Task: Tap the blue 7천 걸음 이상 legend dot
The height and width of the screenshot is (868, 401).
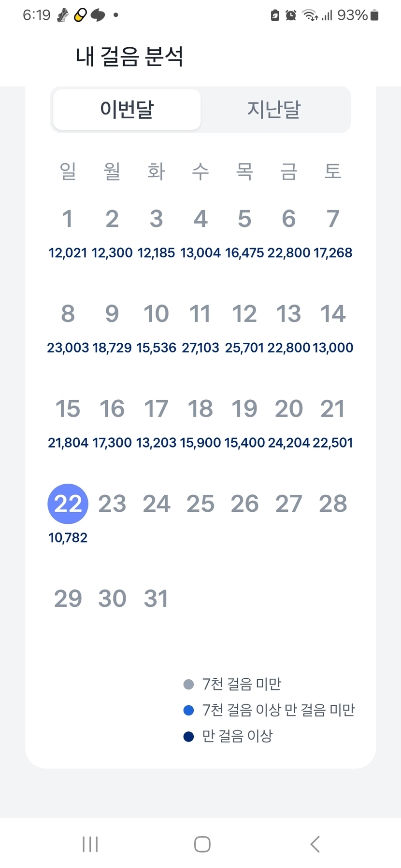Action: pyautogui.click(x=189, y=710)
